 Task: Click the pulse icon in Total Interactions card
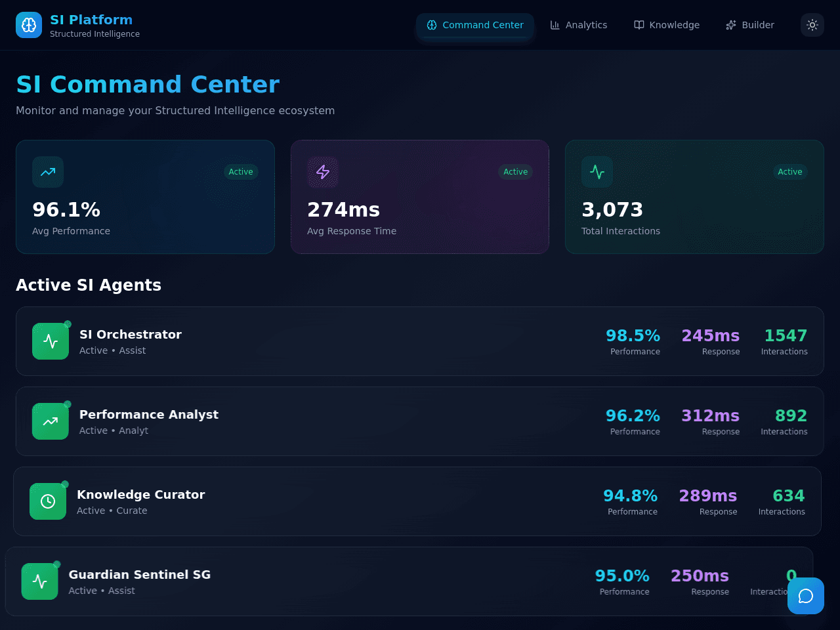tap(597, 172)
